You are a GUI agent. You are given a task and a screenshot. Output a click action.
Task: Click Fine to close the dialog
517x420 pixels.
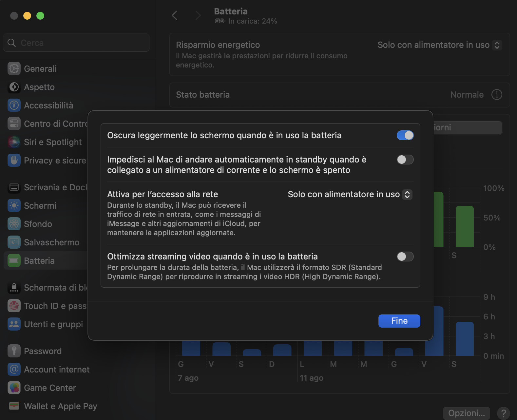pyautogui.click(x=399, y=321)
